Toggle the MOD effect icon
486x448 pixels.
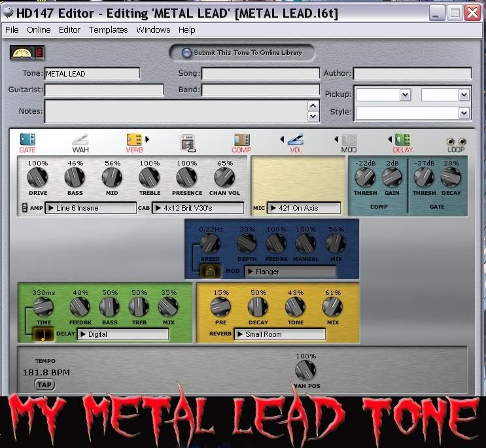click(349, 139)
